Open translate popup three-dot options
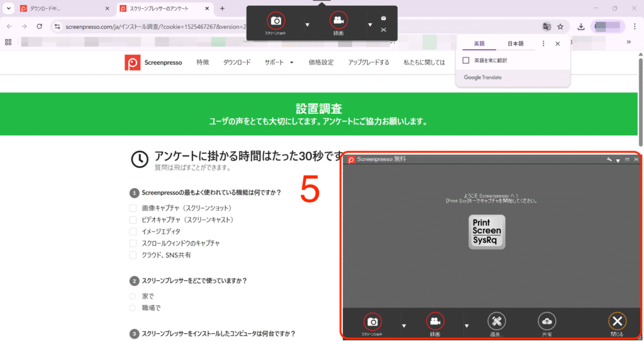The image size is (644, 342). (x=543, y=43)
